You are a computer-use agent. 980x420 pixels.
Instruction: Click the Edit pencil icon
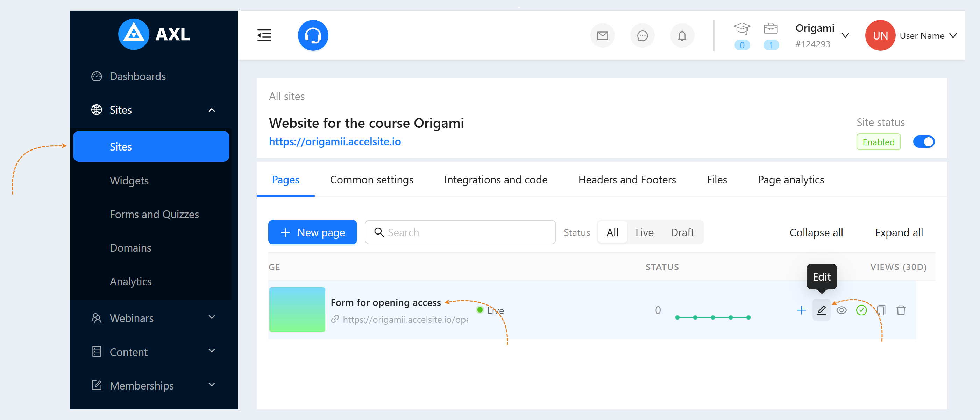point(821,310)
